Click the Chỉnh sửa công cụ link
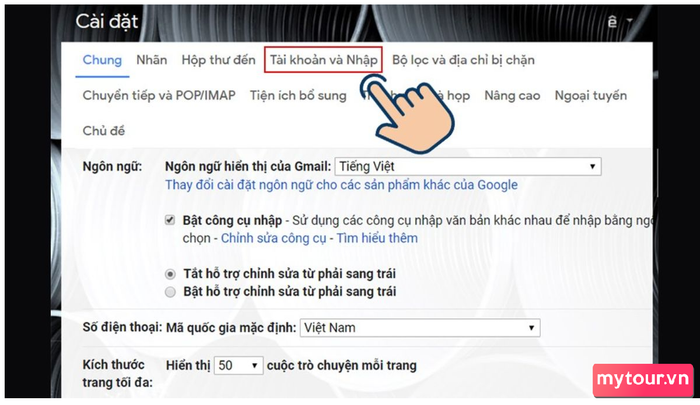The height and width of the screenshot is (405, 700). [274, 238]
